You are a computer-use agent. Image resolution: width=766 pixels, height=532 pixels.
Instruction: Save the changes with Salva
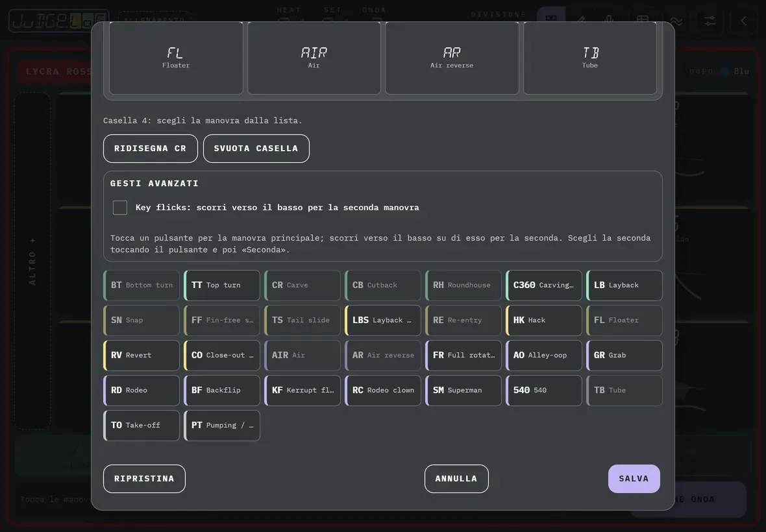point(634,479)
